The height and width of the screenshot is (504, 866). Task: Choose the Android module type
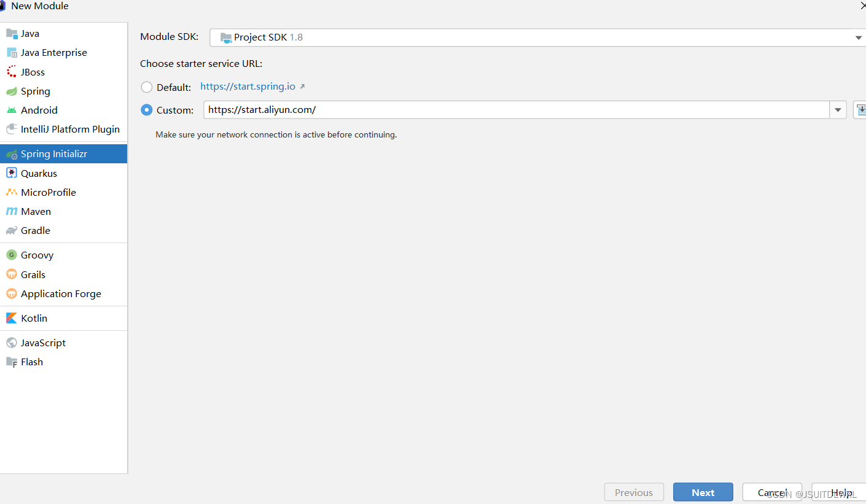[38, 110]
